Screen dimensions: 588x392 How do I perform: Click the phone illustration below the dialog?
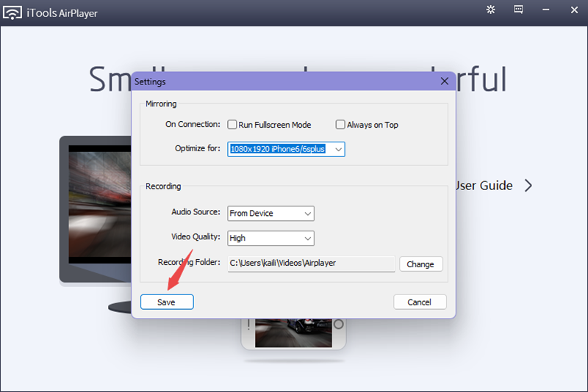293,334
